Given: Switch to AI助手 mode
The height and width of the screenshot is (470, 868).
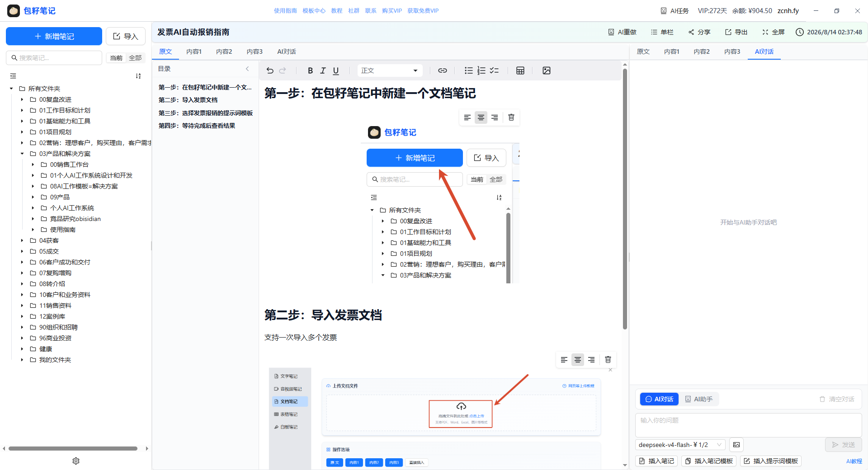Looking at the screenshot, I should tap(699, 399).
